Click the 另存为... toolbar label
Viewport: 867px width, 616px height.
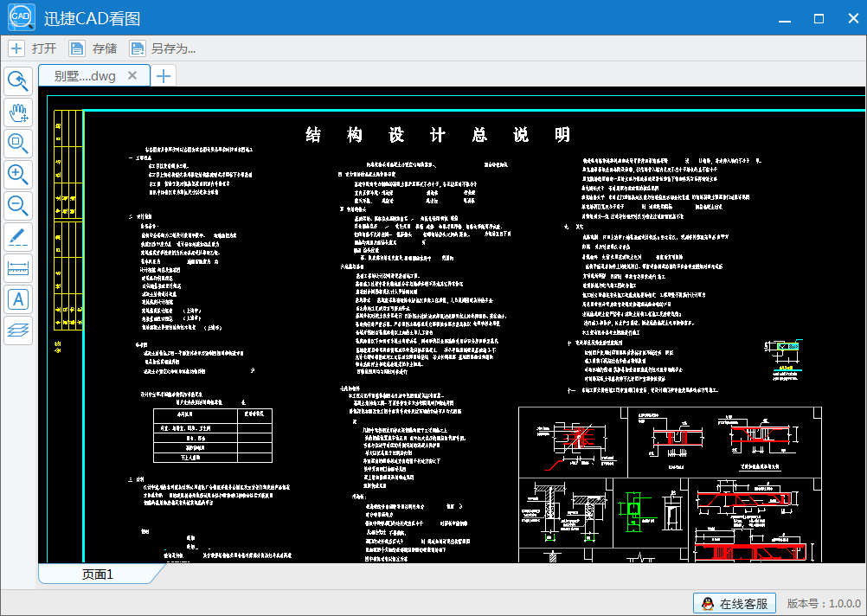[174, 48]
